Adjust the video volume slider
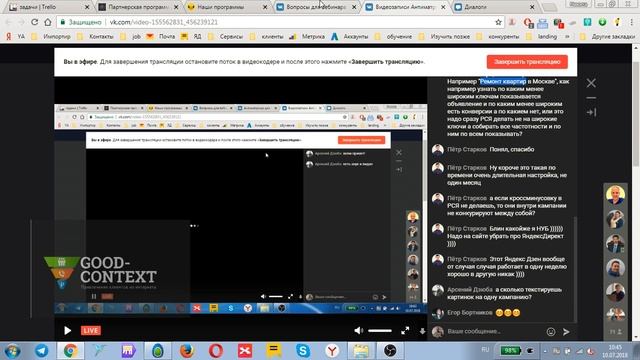This screenshot has width=640, height=360. tap(380, 331)
